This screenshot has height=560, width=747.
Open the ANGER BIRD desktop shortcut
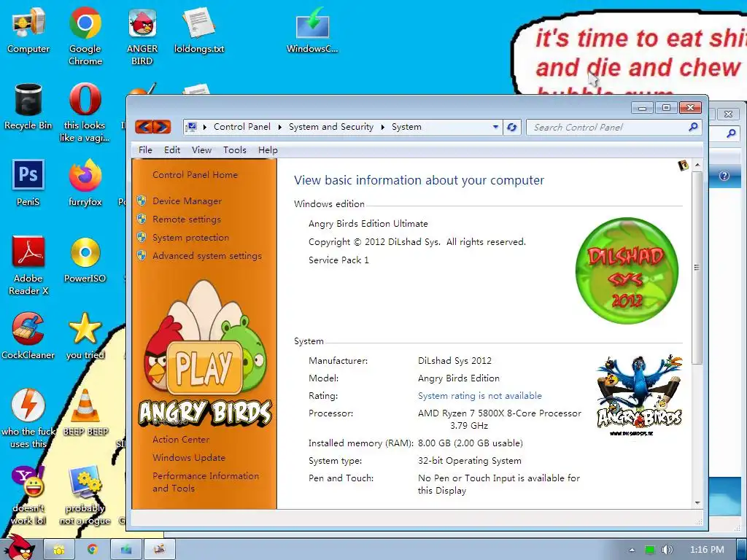(142, 36)
